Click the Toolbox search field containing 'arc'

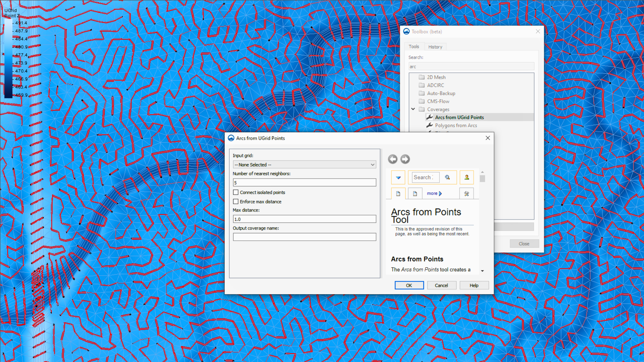[x=471, y=66]
